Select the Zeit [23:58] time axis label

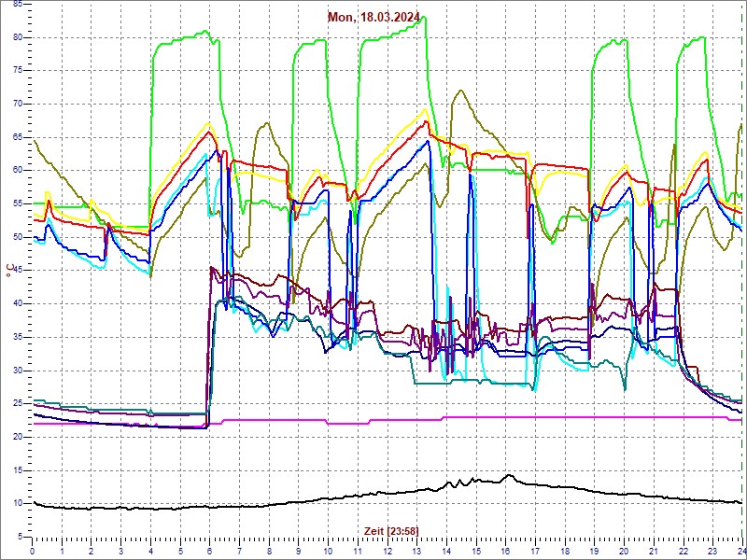pyautogui.click(x=391, y=530)
